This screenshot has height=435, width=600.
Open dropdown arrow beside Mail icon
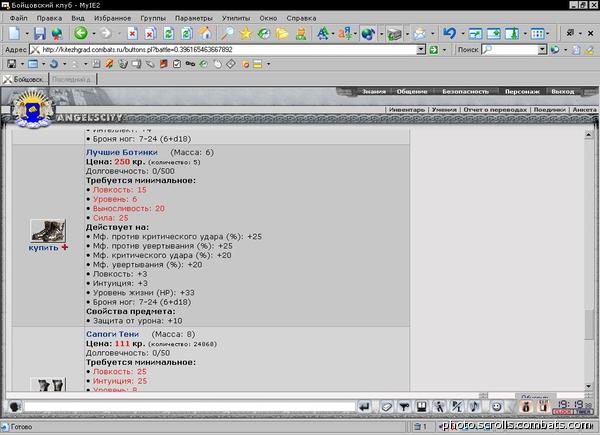pyautogui.click(x=433, y=34)
